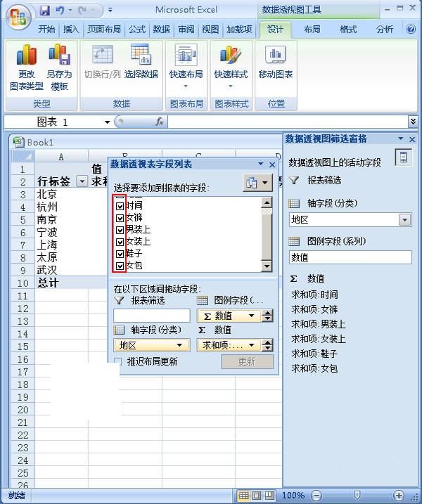422x504 pixels.
Task: Click the 报表筛选 drop area box
Action: click(x=151, y=316)
